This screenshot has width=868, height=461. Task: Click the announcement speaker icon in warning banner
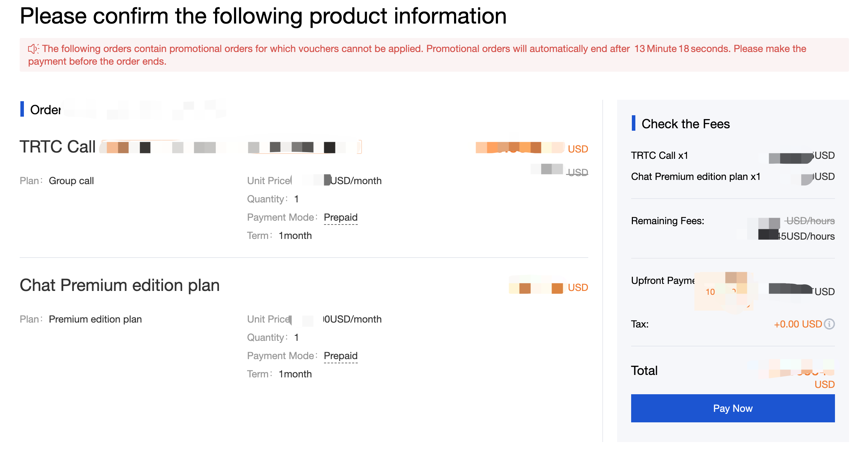point(33,48)
